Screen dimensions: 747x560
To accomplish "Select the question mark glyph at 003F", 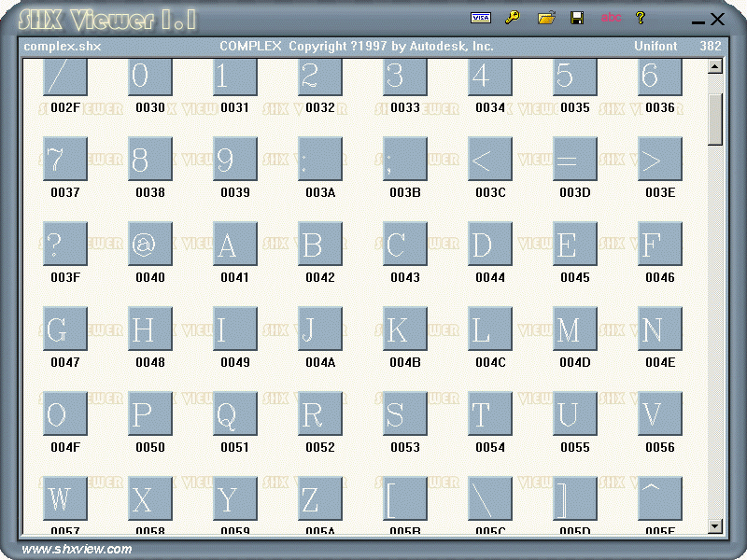I will [x=64, y=244].
